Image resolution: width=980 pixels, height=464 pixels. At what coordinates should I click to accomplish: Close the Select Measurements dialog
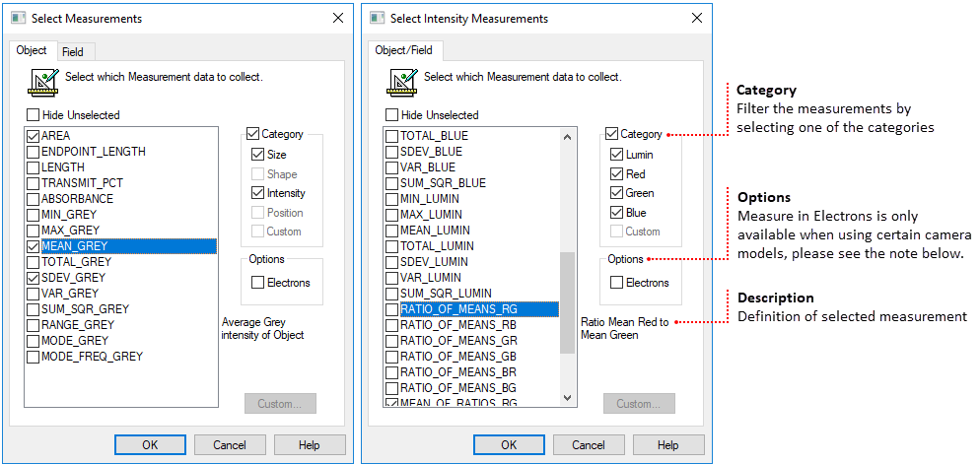[337, 18]
